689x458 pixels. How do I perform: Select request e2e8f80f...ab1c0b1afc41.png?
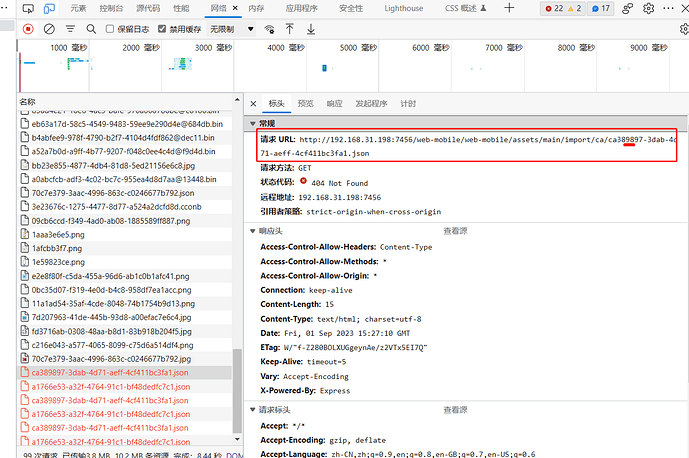(x=125, y=276)
